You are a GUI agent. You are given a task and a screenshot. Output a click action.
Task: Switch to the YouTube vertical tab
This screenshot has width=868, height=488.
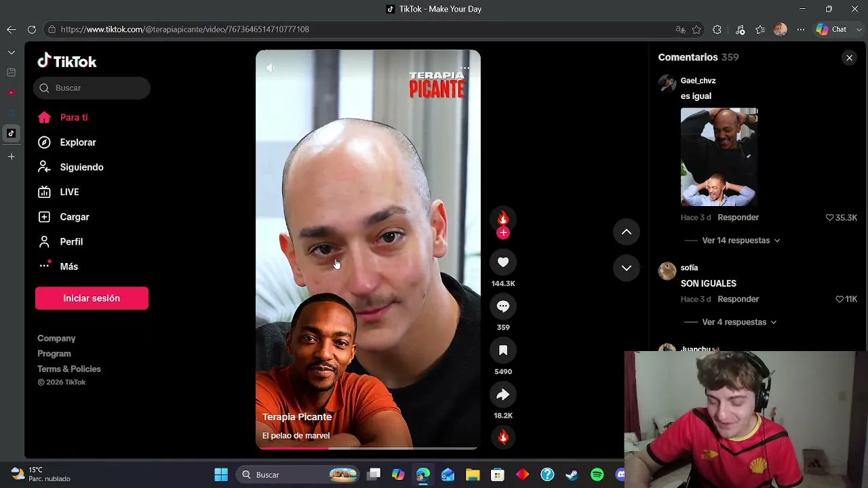(11, 92)
